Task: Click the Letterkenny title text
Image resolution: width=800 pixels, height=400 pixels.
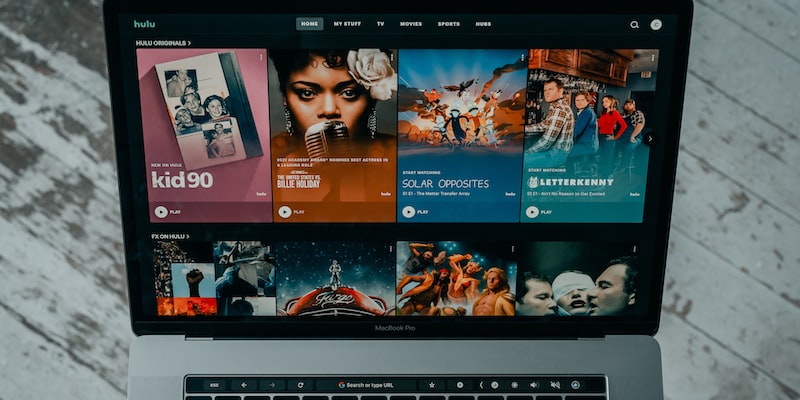Action: point(570,182)
